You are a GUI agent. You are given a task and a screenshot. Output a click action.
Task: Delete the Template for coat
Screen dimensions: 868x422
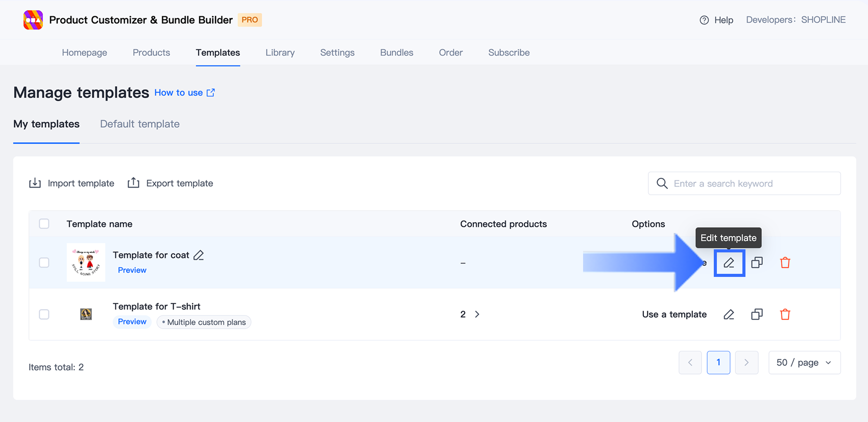click(x=785, y=263)
